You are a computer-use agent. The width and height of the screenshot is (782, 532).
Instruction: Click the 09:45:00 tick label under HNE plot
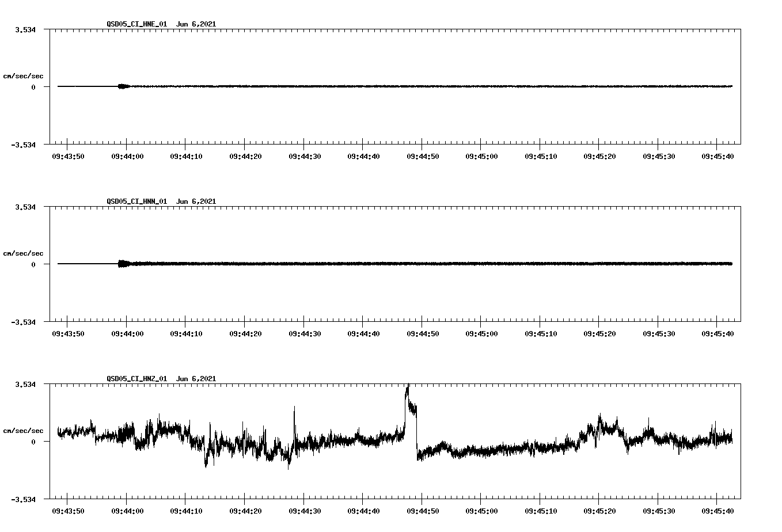[481, 156]
